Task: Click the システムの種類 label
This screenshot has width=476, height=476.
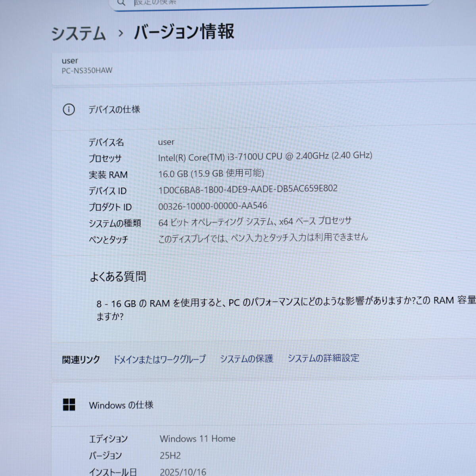Action: (115, 223)
